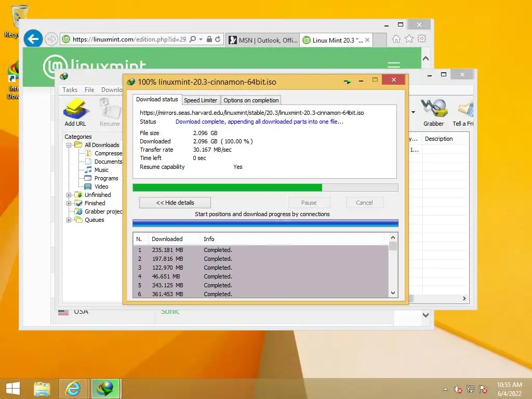
Task: Click the Pause button
Action: pyautogui.click(x=309, y=203)
